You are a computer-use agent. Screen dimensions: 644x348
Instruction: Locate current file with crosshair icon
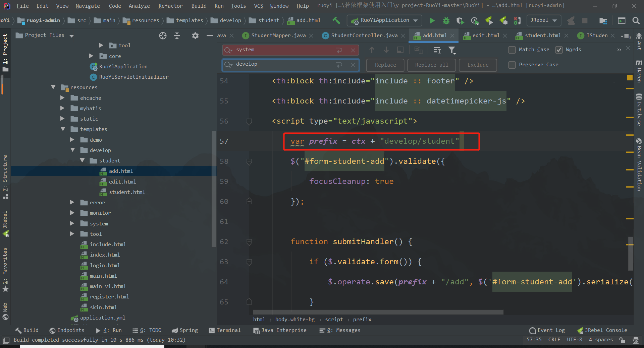click(x=163, y=36)
